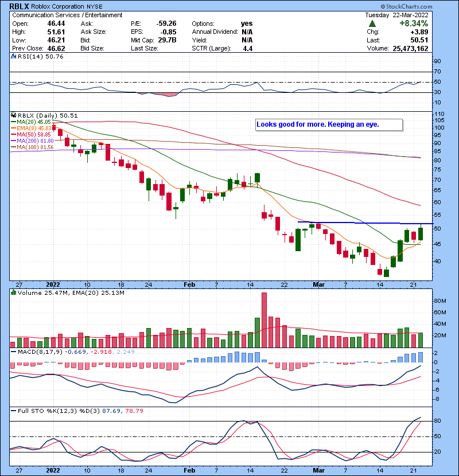The image size is (459, 476).
Task: Click the blue horizontal resistance line
Action: [364, 223]
